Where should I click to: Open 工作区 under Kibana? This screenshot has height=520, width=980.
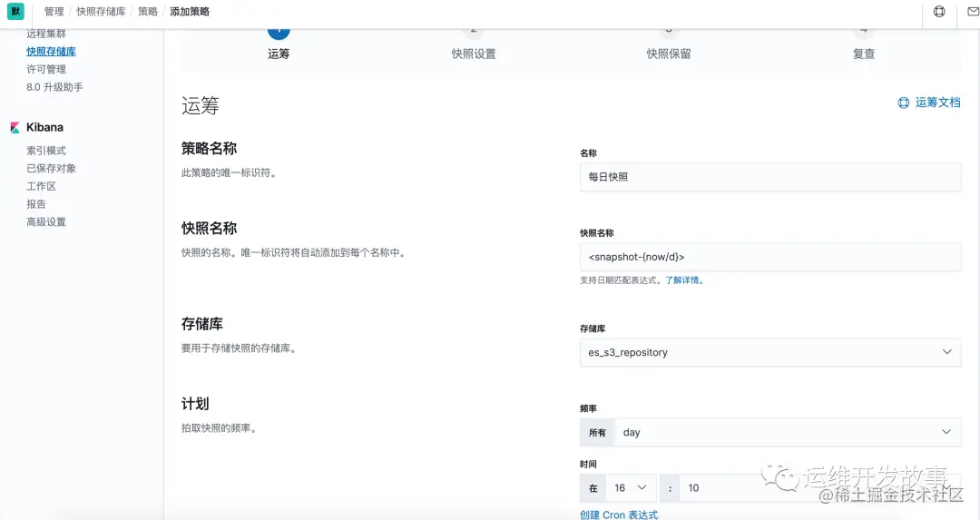click(x=41, y=186)
